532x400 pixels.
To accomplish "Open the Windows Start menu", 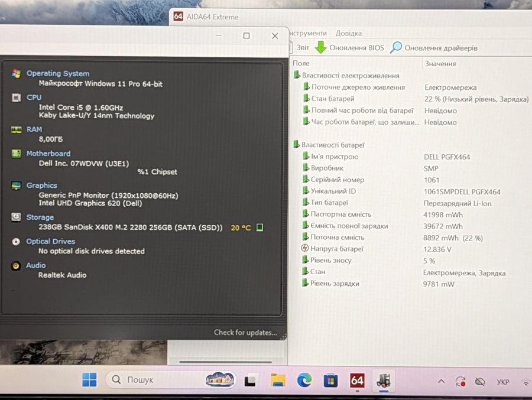I will point(90,380).
